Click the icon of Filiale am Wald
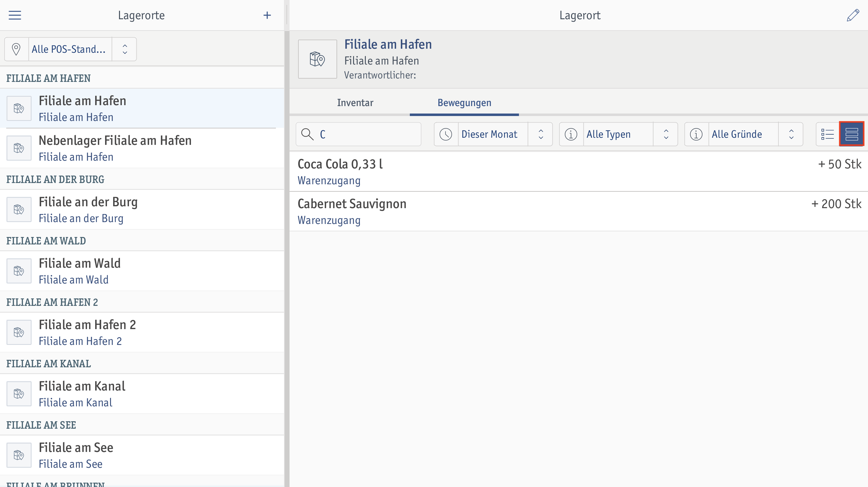Screen dimensions: 868x487 point(19,271)
